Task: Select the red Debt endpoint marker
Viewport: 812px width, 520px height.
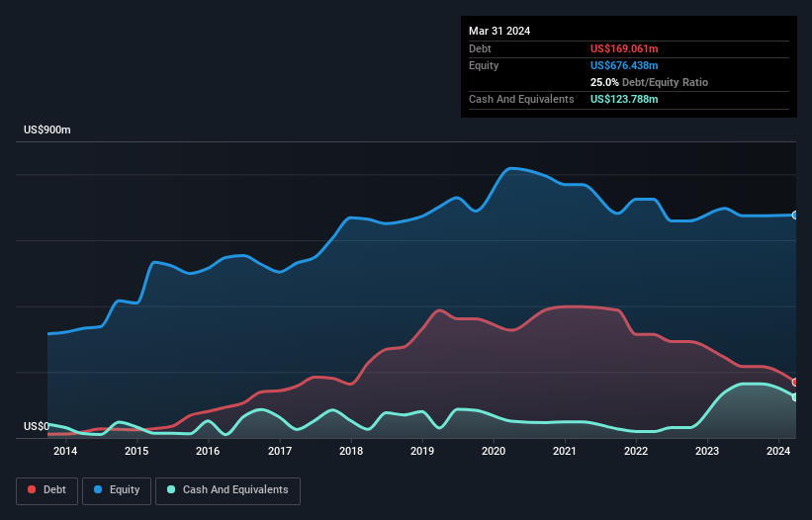Action: tap(795, 382)
